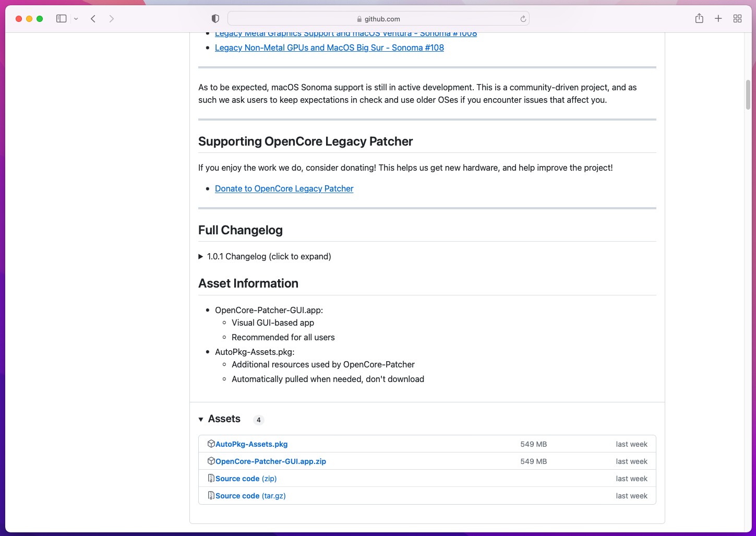Open Donate to OpenCore Legacy Patcher link

(x=284, y=188)
